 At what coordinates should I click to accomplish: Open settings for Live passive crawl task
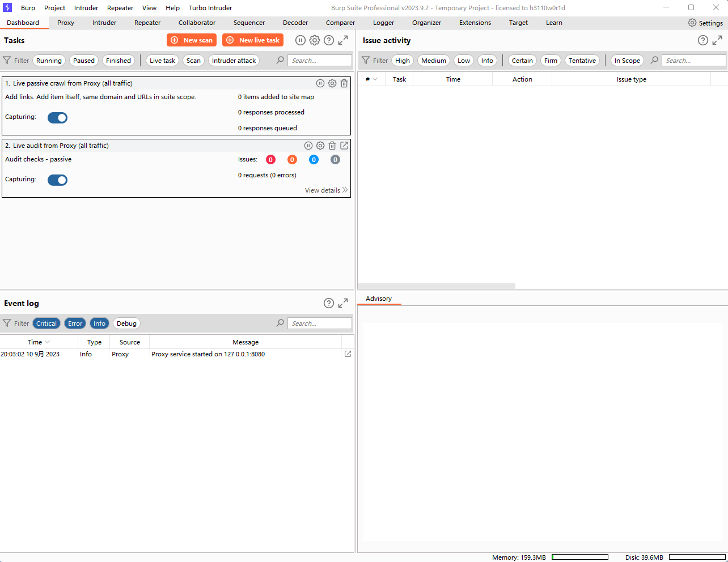pos(332,83)
